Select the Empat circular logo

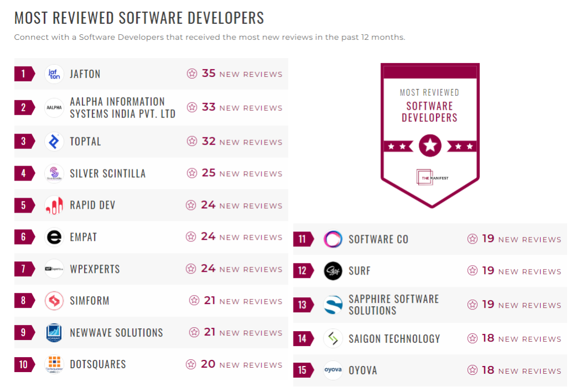click(54, 236)
